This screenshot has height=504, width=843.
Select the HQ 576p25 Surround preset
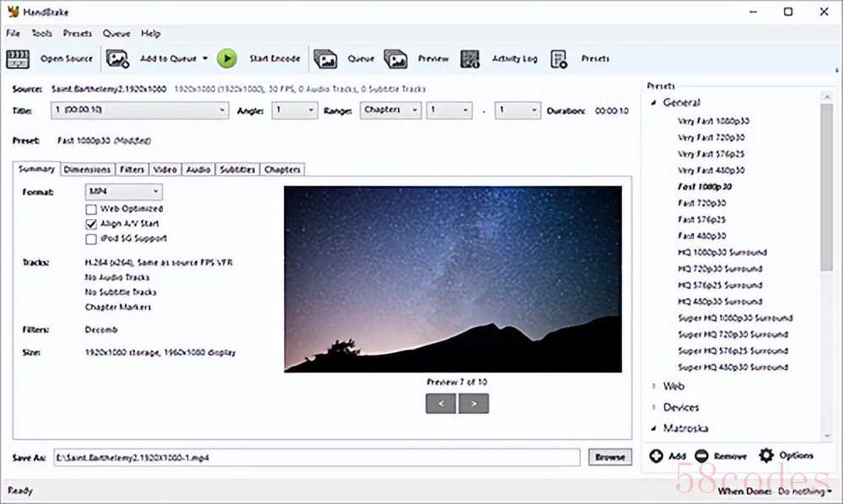[721, 286]
